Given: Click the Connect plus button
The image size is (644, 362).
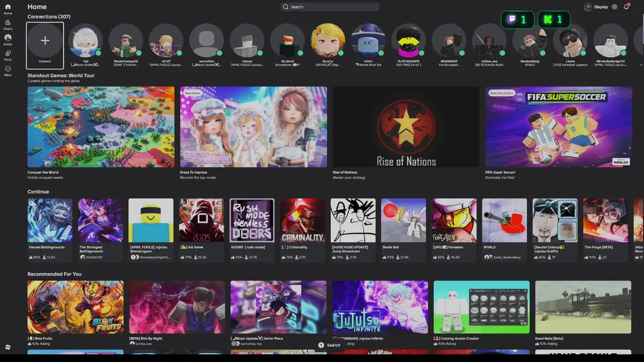Looking at the screenshot, I should point(45,41).
